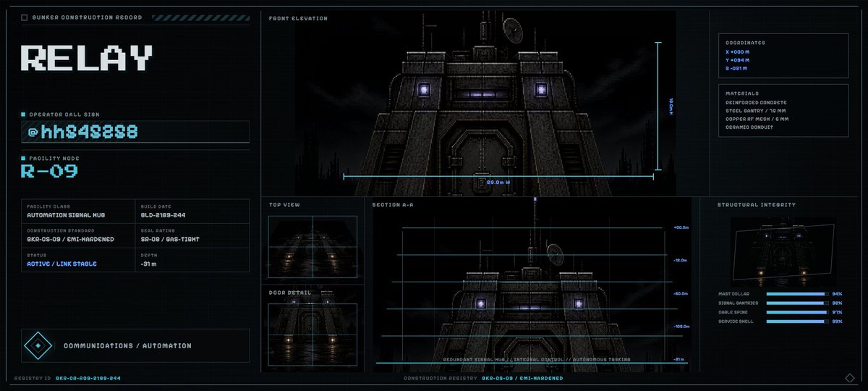Click the Copper RF Mesh / 6 mm entry
Screen dimensions: 868x391
[758, 119]
